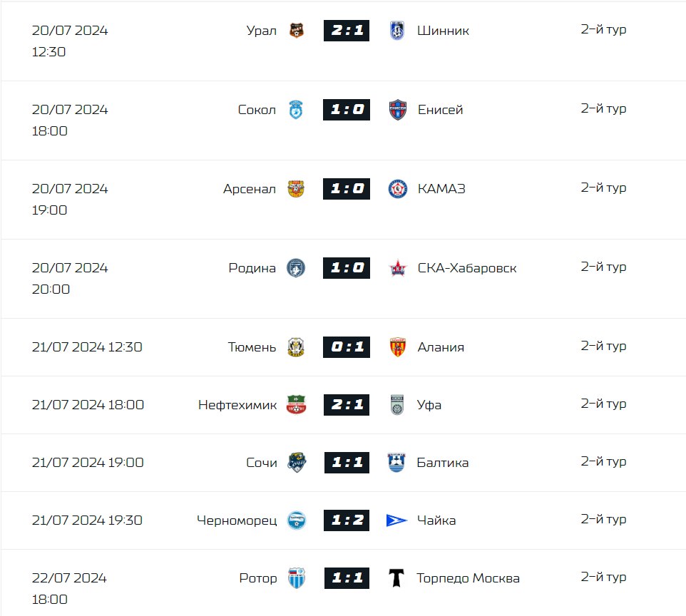Image resolution: width=686 pixels, height=616 pixels.
Task: Click the Арсенал team name
Action: click(250, 189)
